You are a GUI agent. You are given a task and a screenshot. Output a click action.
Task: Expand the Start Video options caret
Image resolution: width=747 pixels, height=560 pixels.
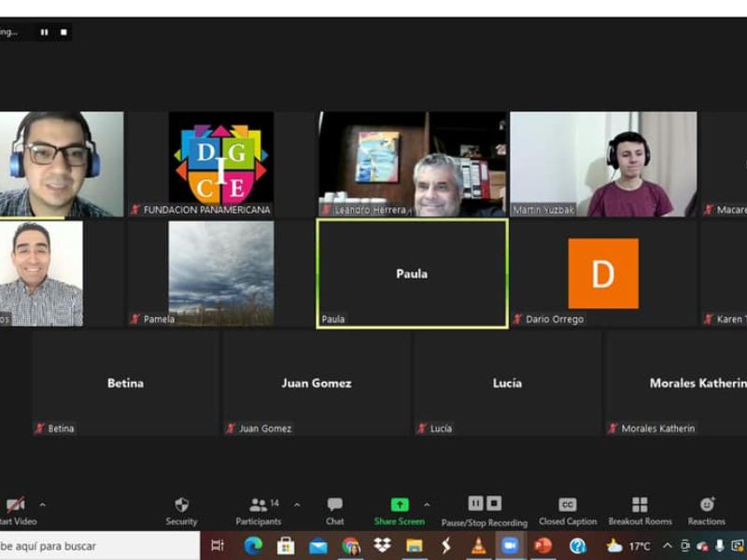[x=42, y=504]
